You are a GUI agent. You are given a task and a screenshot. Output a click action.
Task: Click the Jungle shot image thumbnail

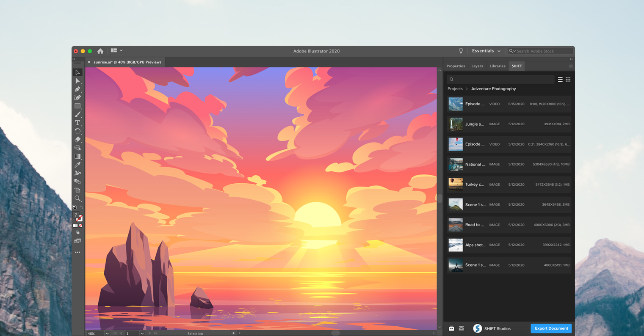[456, 124]
